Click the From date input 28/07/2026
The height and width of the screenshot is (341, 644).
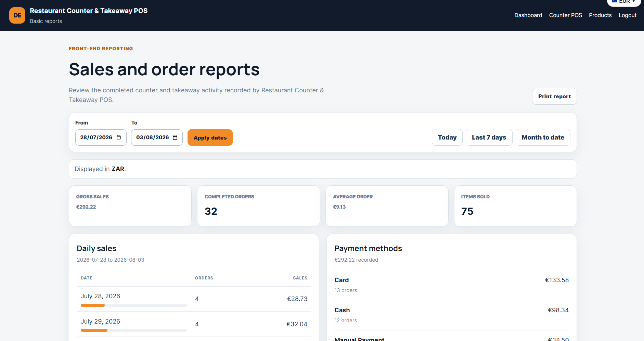(x=101, y=137)
